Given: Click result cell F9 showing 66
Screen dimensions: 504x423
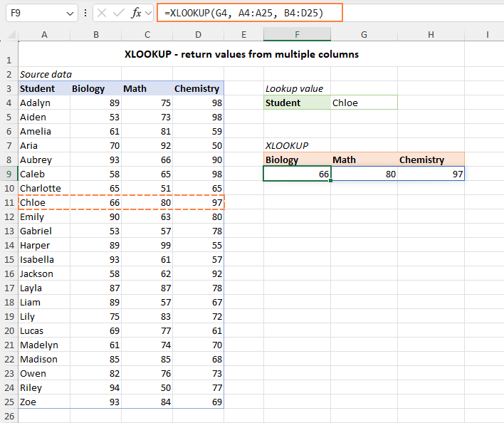Looking at the screenshot, I should pyautogui.click(x=297, y=174).
